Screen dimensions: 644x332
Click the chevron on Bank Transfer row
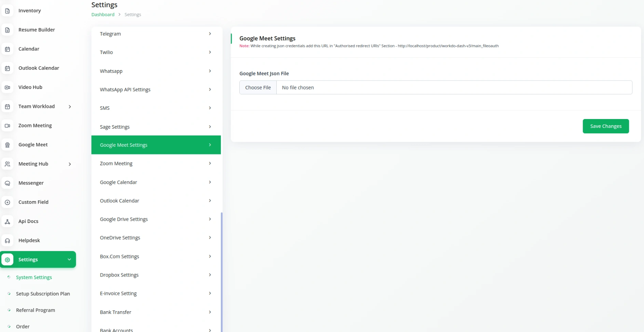(x=210, y=312)
